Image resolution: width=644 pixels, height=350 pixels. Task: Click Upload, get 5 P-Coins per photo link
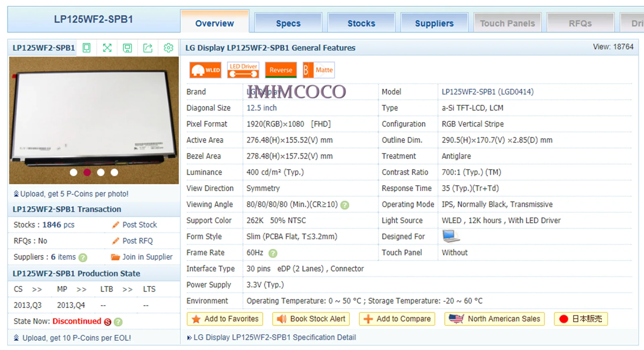click(74, 194)
